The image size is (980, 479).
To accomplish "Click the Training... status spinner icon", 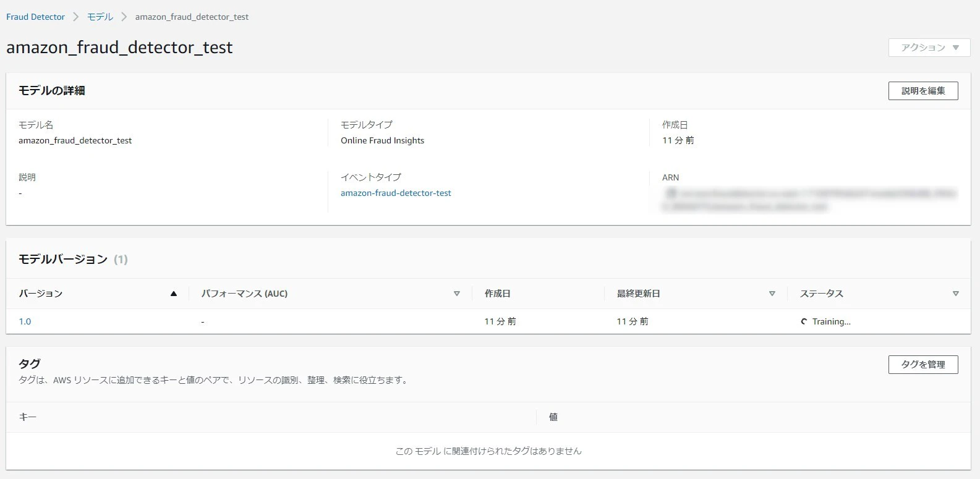I will (804, 321).
